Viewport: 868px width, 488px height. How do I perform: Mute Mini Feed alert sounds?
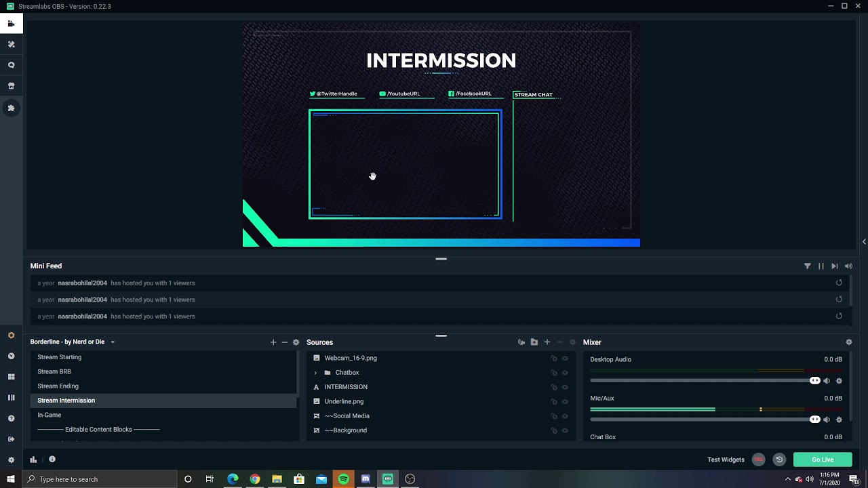point(848,266)
